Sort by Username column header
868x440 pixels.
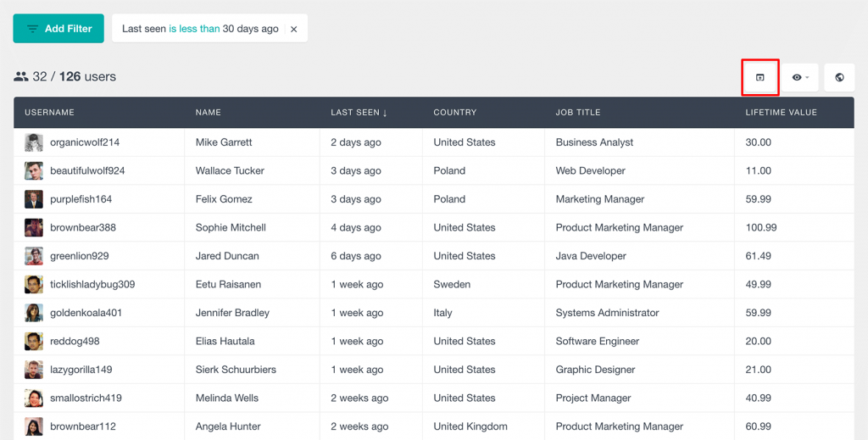49,113
